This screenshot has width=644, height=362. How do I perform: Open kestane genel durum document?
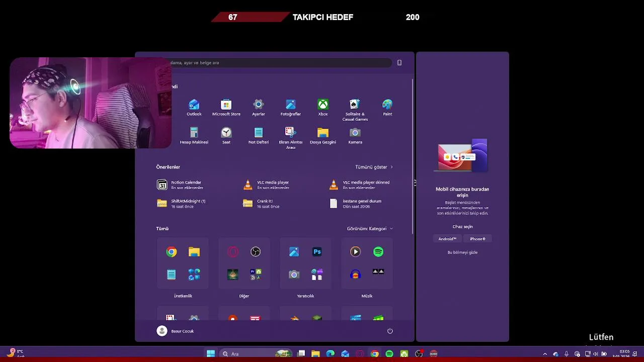tap(355, 204)
